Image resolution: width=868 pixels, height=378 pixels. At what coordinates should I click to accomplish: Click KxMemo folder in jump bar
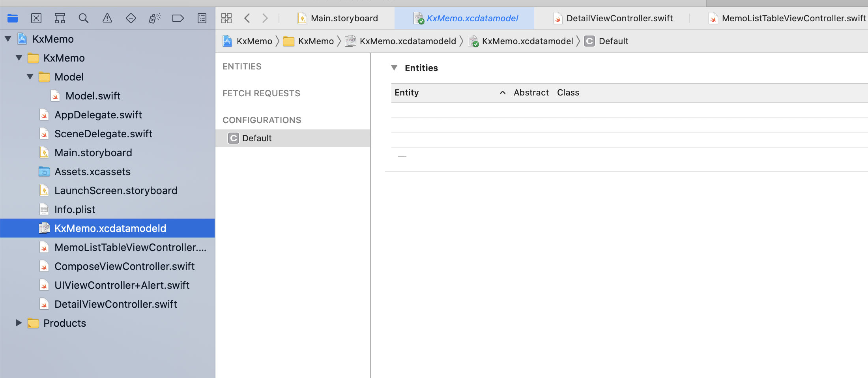pos(309,41)
